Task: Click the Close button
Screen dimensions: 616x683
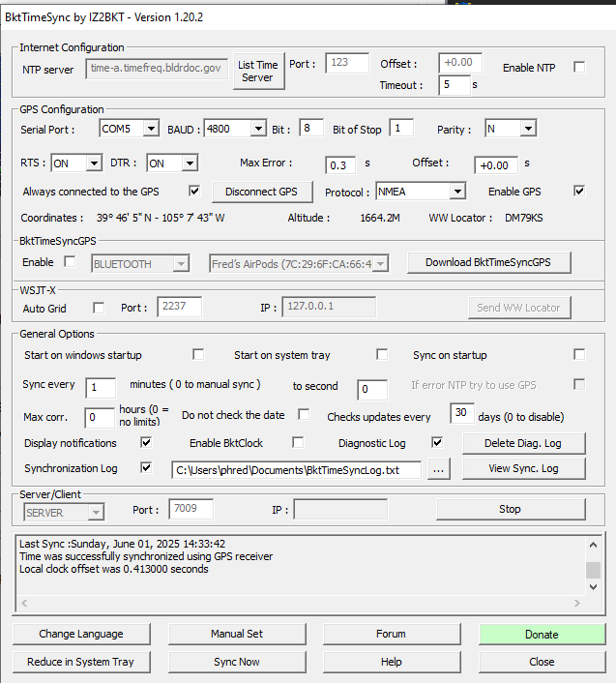Action: tap(542, 662)
